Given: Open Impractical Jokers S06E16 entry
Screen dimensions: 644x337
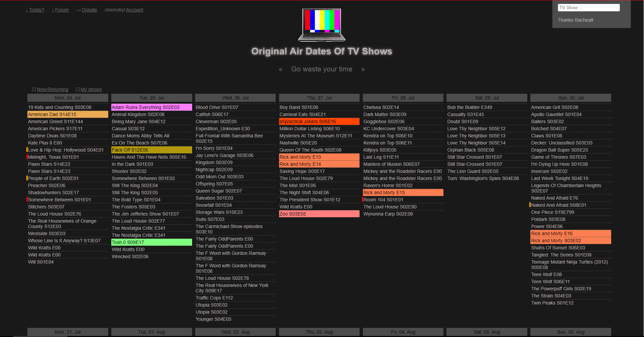Looking at the screenshot, I should 319,121.
